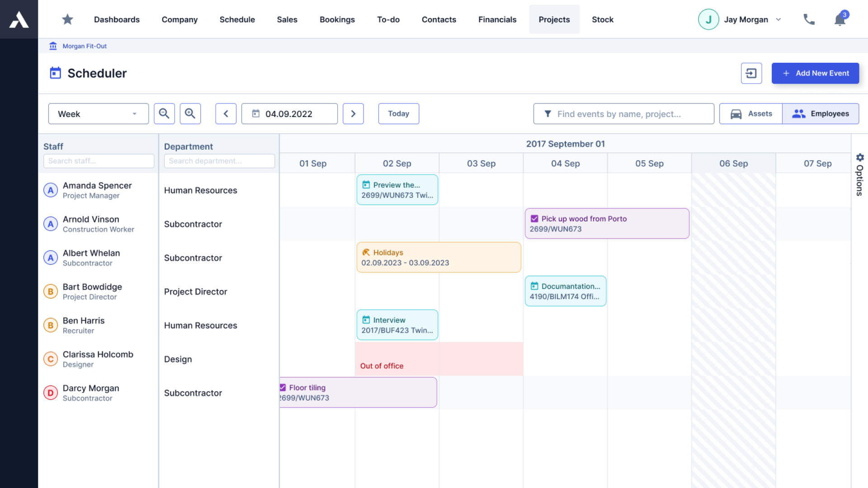Click the Holidays event block

click(x=439, y=258)
